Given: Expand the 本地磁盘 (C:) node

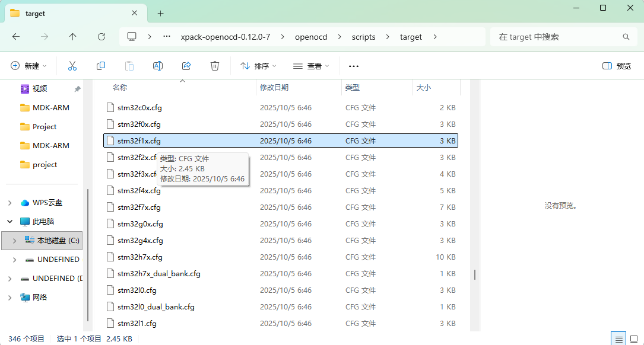Looking at the screenshot, I should 14,241.
